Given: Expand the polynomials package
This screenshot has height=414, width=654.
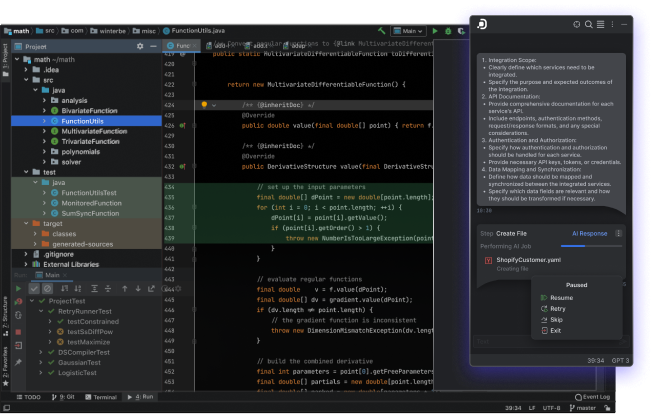Looking at the screenshot, I should 44,152.
